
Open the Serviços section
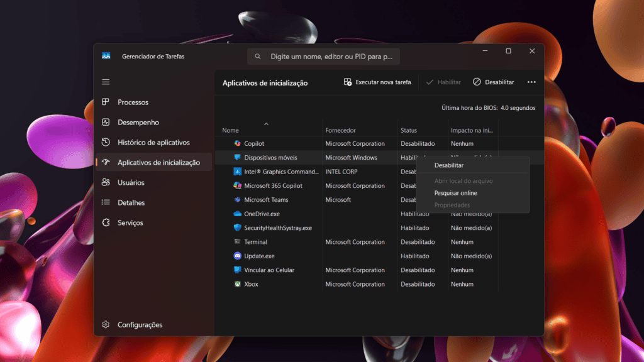pos(130,223)
